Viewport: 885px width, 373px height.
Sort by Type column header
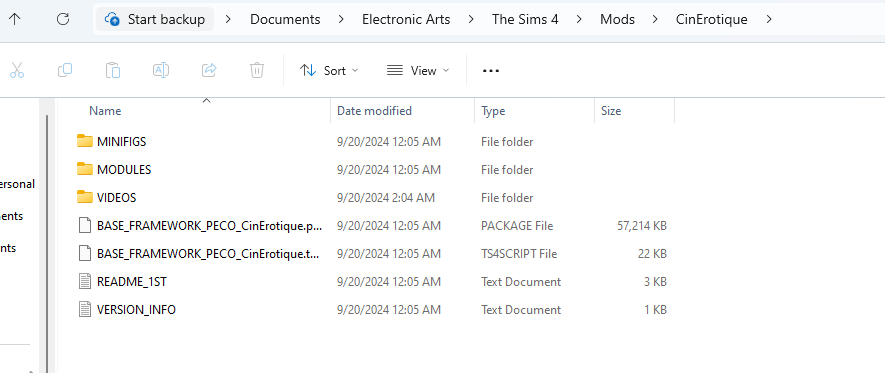click(x=493, y=111)
